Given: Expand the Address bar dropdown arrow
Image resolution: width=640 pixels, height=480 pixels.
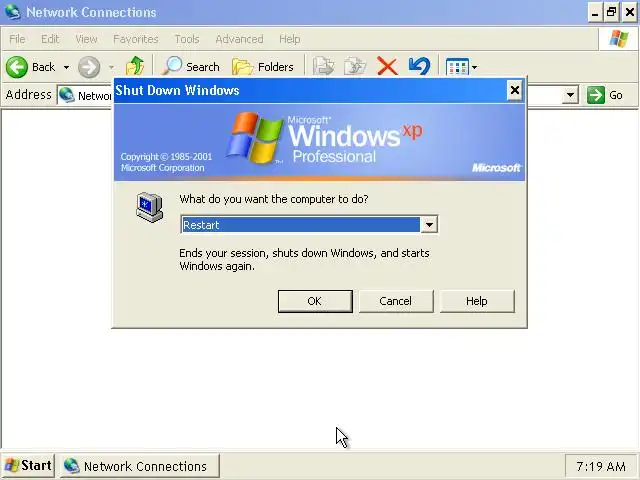Looking at the screenshot, I should 570,96.
